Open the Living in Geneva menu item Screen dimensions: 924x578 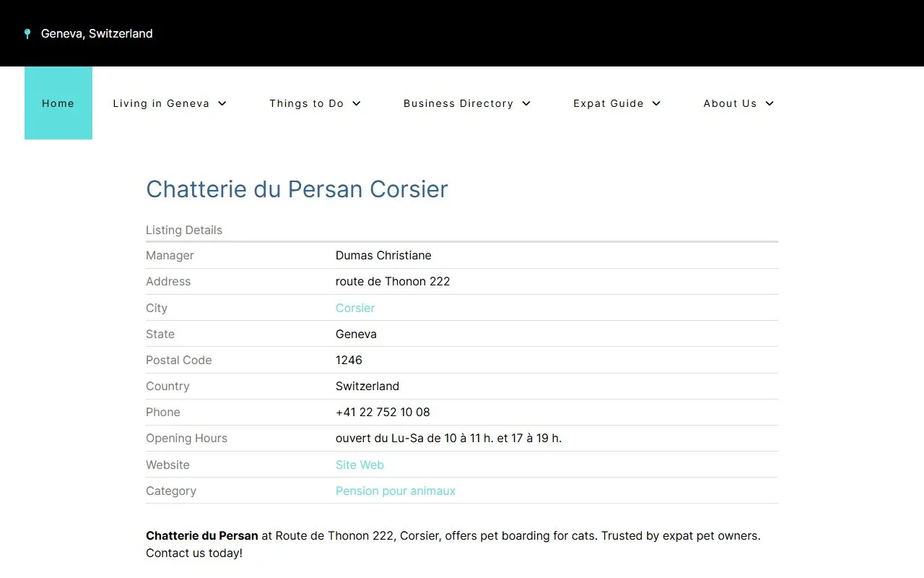point(161,103)
